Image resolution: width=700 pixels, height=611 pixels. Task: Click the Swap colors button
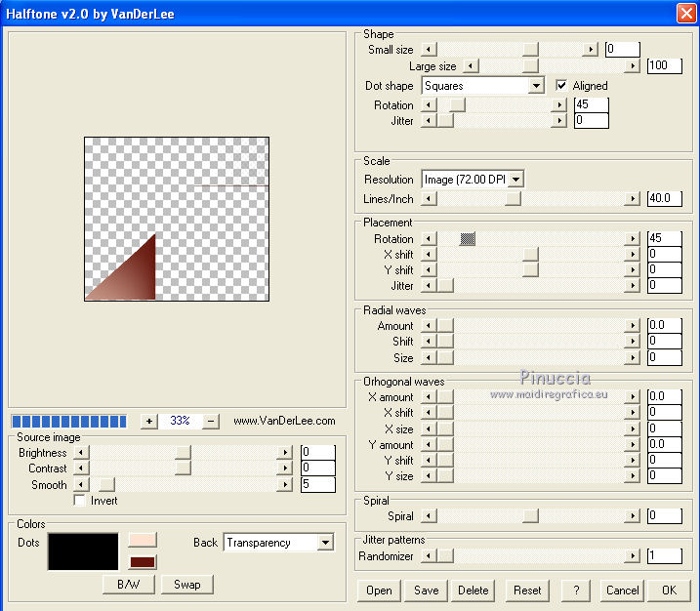tap(187, 585)
